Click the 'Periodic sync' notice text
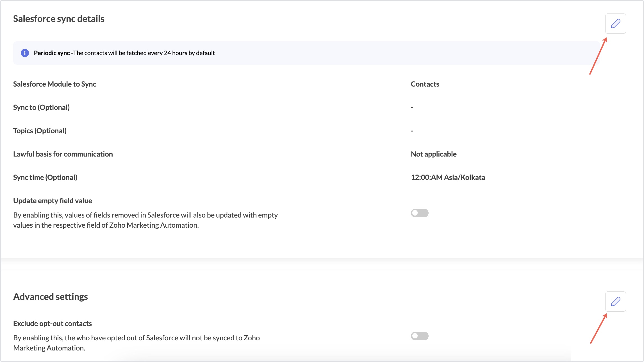Image resolution: width=644 pixels, height=362 pixels. point(124,53)
